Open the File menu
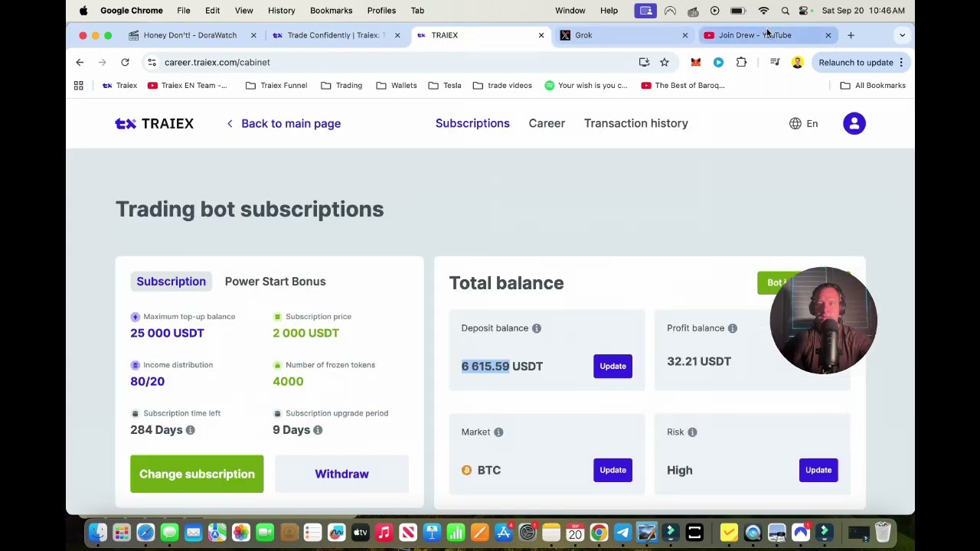Screen dimensions: 980x551 point(184,11)
